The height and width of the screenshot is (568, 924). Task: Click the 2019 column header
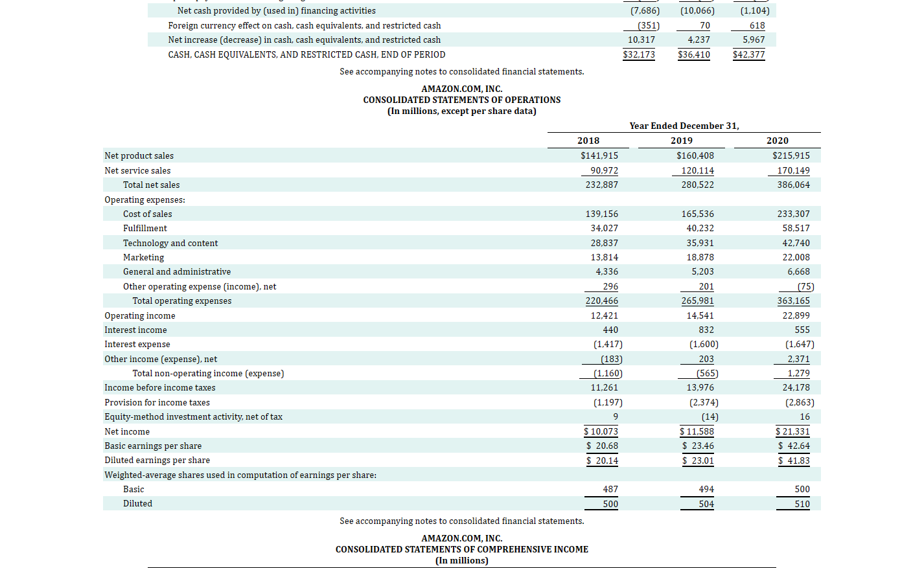[681, 141]
